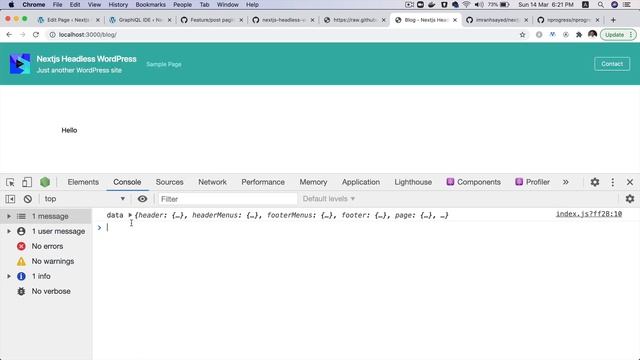Screen dimensions: 640x360
Task: Click the Nextjs Headless WordPress site title
Action: tap(87, 59)
